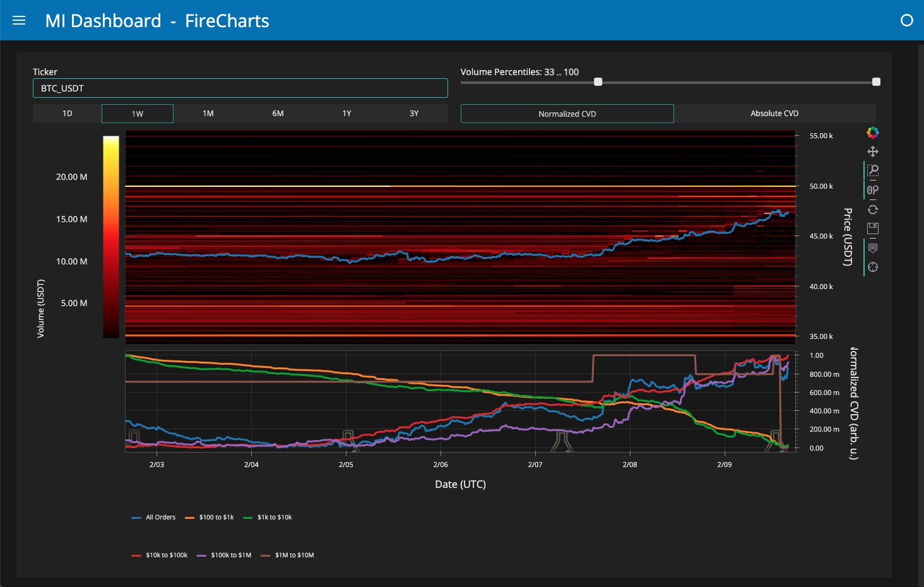
Task: Click the circle icon in top-right header
Action: point(906,20)
